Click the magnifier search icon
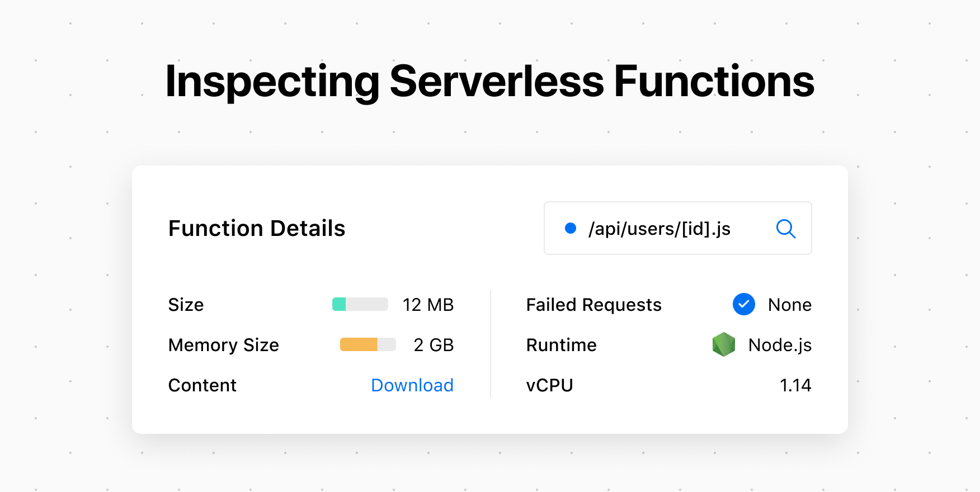Viewport: 980px width, 492px height. (786, 228)
